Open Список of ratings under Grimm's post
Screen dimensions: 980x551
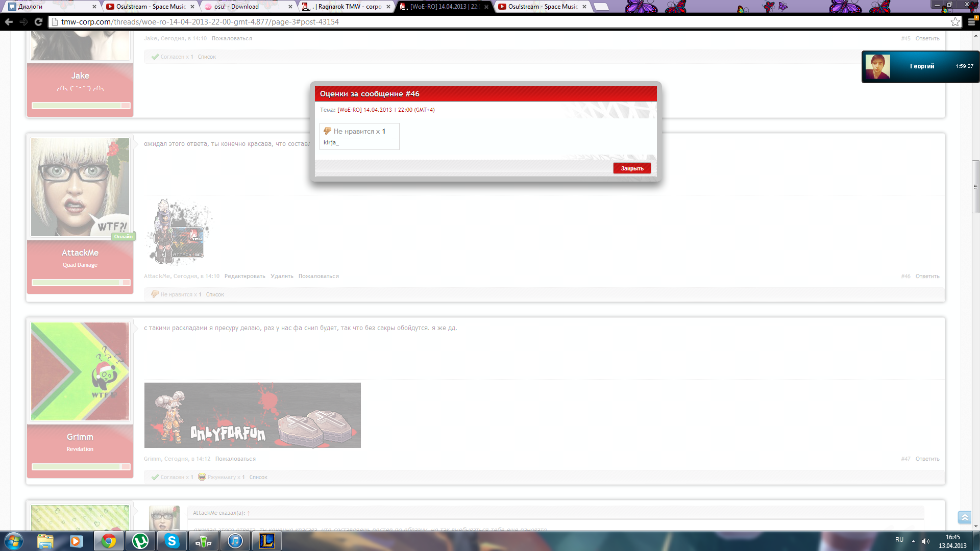point(258,477)
